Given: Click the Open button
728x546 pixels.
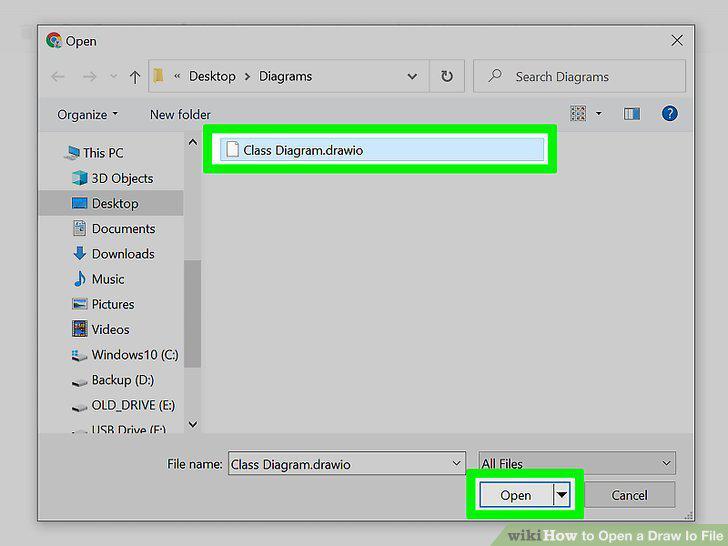Looking at the screenshot, I should coord(516,495).
